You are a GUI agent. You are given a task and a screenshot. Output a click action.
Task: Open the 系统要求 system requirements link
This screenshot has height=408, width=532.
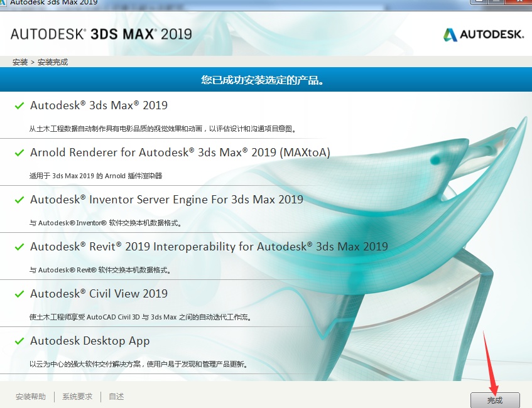point(77,396)
